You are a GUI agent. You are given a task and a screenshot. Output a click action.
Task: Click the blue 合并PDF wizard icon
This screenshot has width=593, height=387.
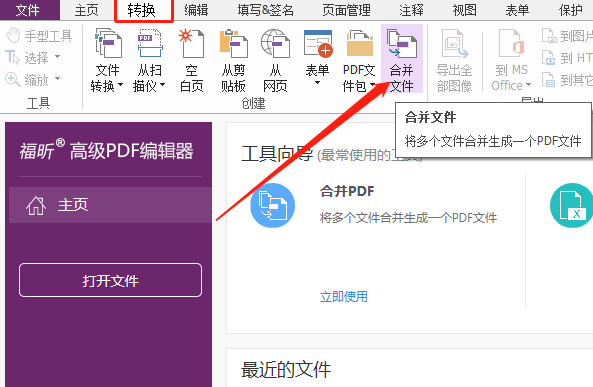click(x=273, y=205)
